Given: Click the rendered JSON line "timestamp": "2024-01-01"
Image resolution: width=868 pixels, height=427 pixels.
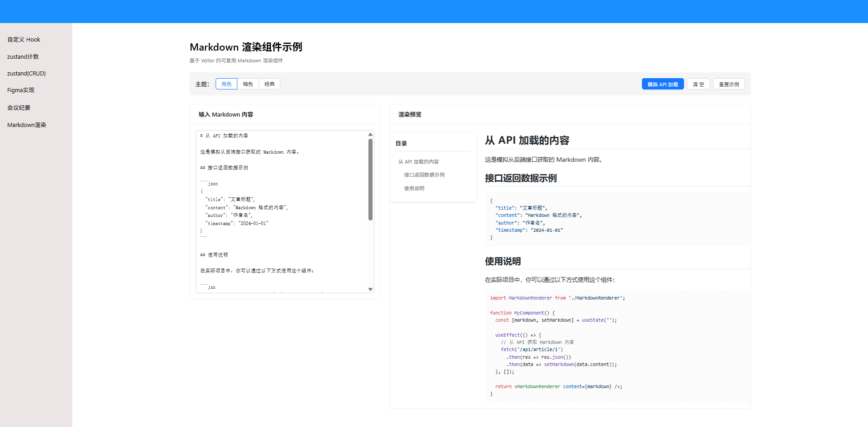Looking at the screenshot, I should click(x=529, y=230).
